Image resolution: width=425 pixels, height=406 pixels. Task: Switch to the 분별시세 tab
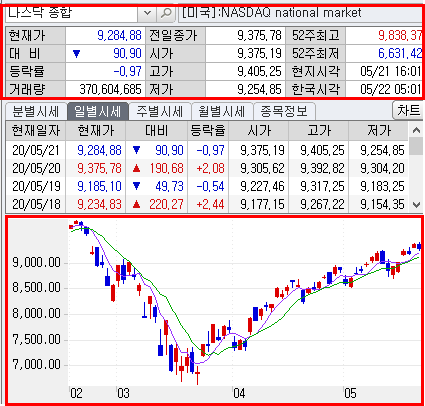36,111
